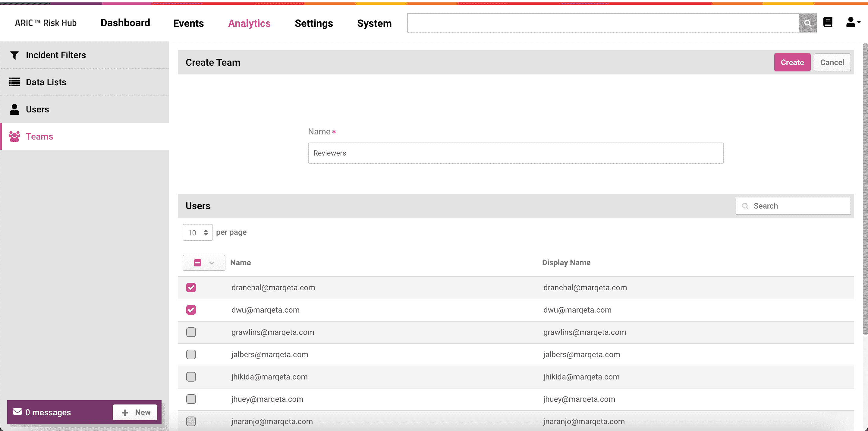Click the Teams group icon
The height and width of the screenshot is (431, 868).
pyautogui.click(x=14, y=137)
